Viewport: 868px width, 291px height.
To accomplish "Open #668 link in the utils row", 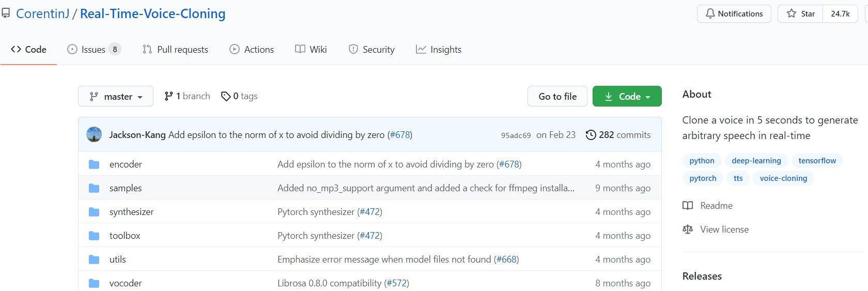I will coord(506,259).
